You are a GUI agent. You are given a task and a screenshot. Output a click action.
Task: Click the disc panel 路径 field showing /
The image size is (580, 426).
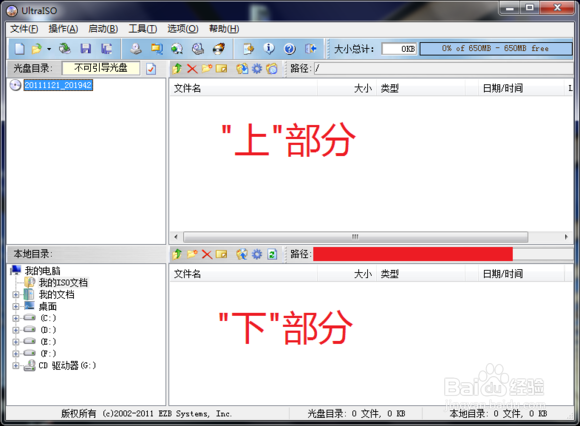tap(443, 68)
